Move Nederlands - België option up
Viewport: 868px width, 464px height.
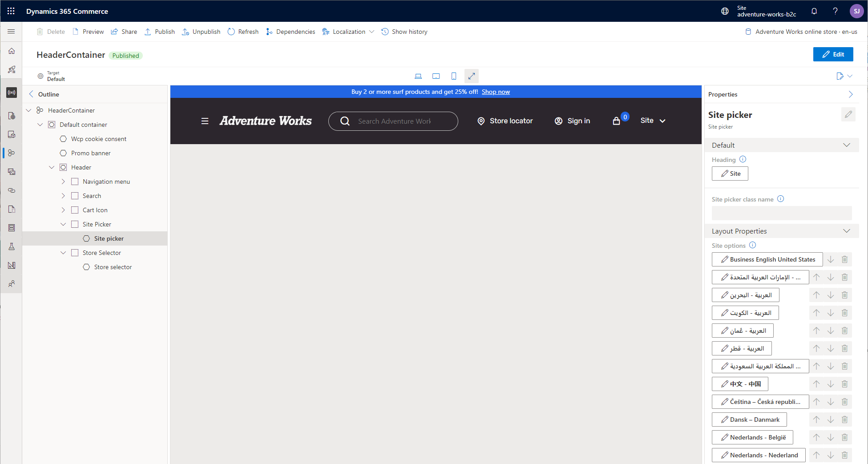816,437
